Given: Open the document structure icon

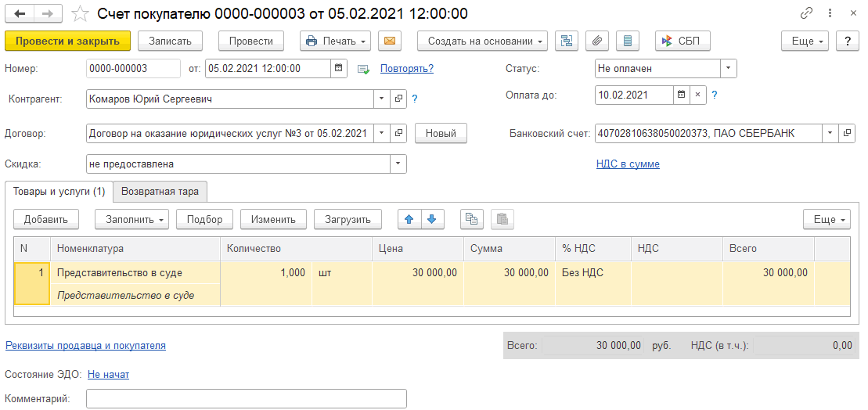Looking at the screenshot, I should pos(566,41).
